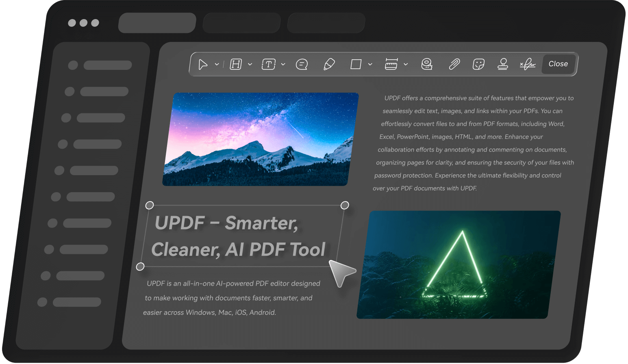Select the starry mountain image
Screen dimensions: 628x364
click(x=261, y=139)
